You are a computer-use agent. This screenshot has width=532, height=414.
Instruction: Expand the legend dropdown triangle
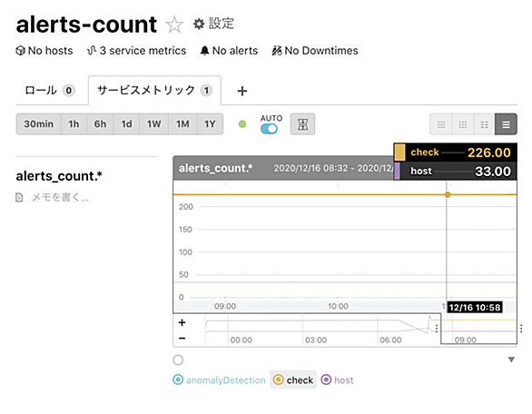click(x=511, y=360)
